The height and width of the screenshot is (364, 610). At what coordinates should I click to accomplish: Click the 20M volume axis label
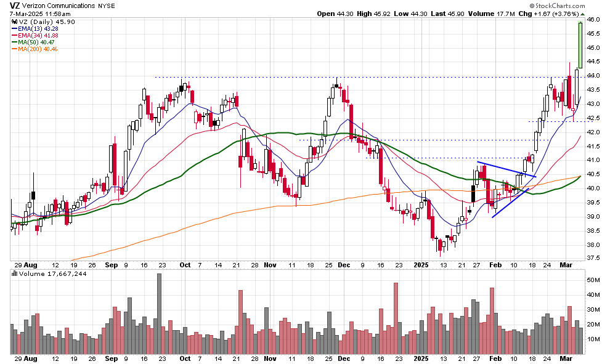coord(593,325)
